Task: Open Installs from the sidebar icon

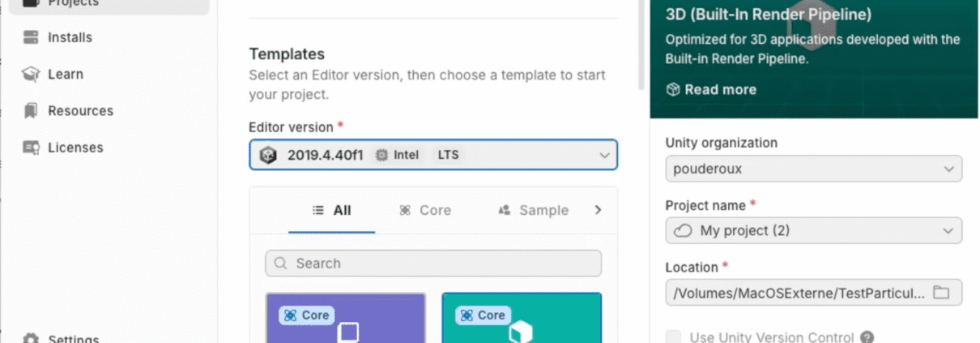Action: click(32, 37)
